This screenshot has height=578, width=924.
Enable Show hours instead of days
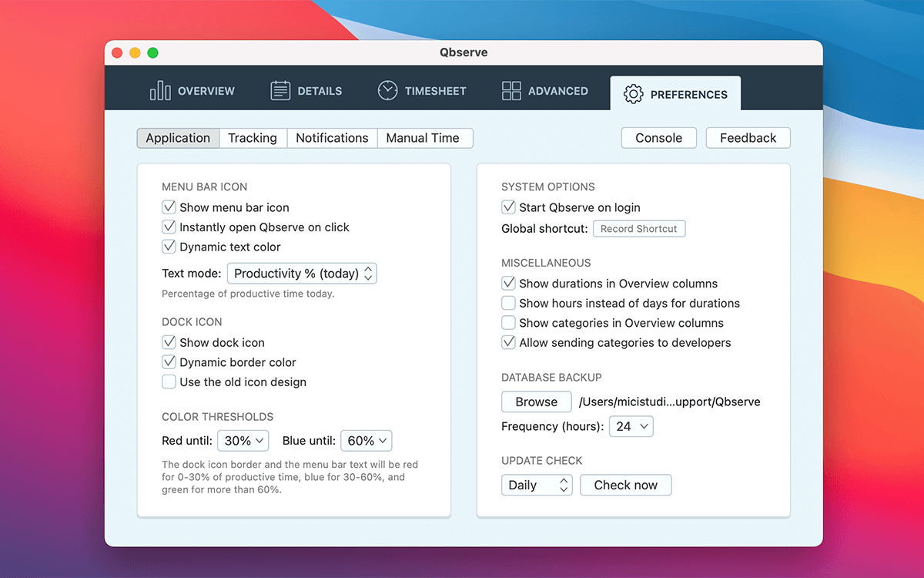coord(508,303)
